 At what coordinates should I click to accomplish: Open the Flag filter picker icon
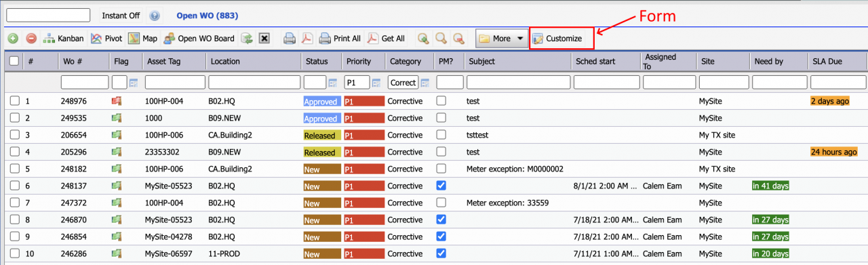click(133, 83)
